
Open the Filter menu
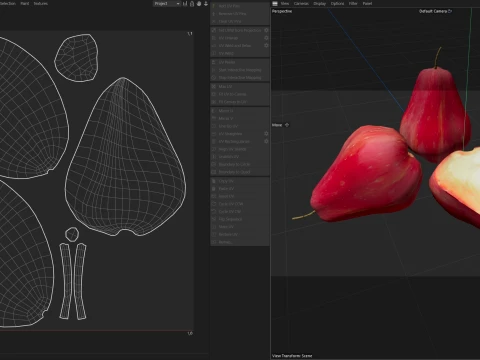(353, 4)
